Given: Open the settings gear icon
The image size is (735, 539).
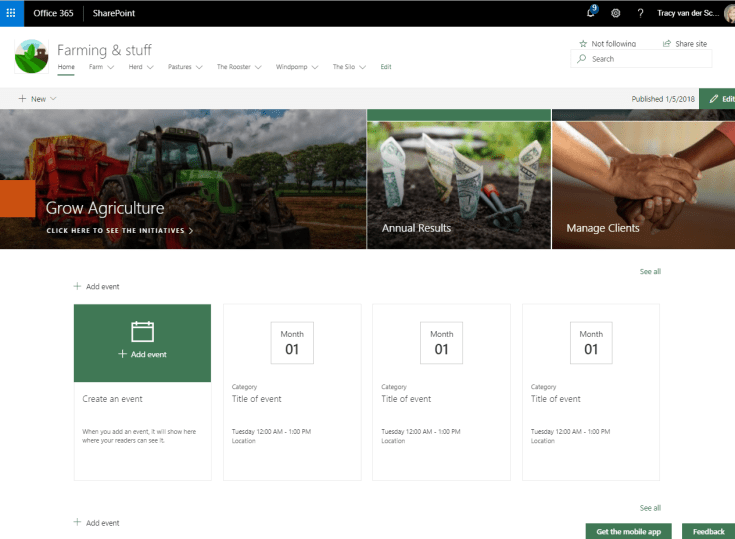Looking at the screenshot, I should pyautogui.click(x=615, y=13).
